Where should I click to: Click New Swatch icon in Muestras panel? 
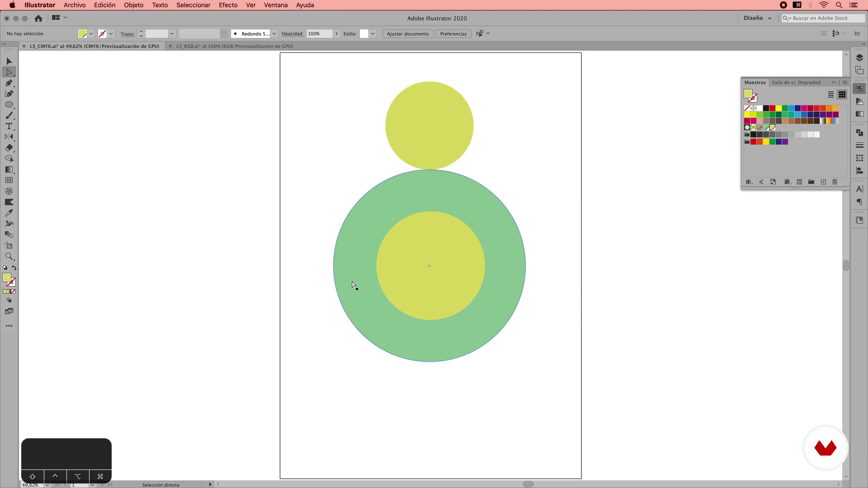823,182
